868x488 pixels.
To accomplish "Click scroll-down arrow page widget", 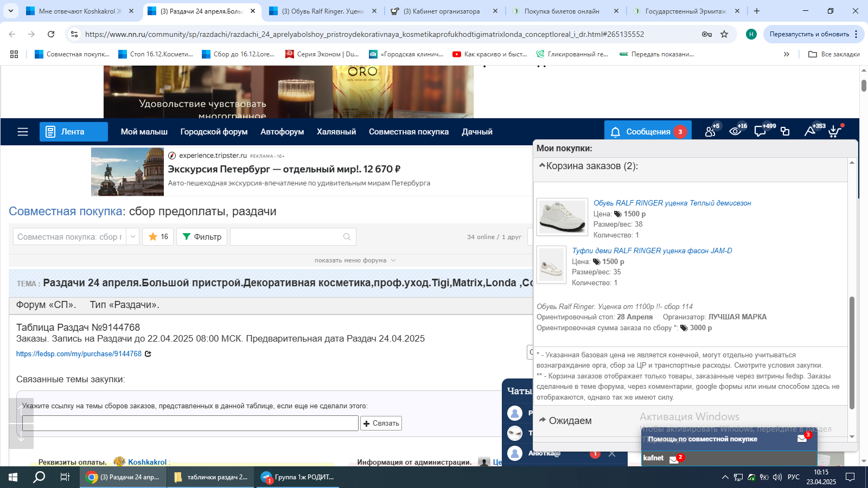I will (21, 436).
